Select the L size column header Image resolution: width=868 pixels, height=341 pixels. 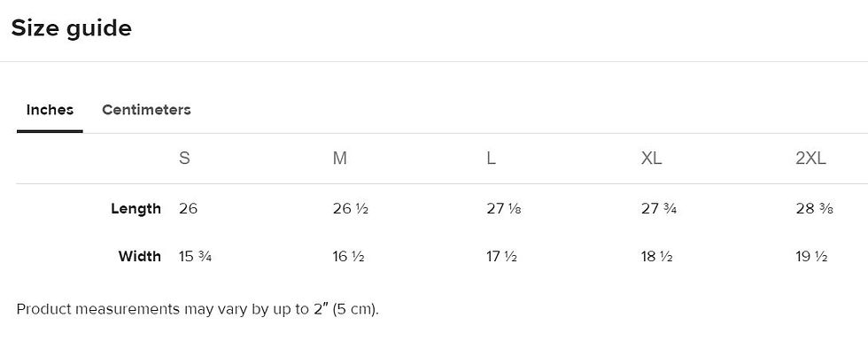(491, 159)
